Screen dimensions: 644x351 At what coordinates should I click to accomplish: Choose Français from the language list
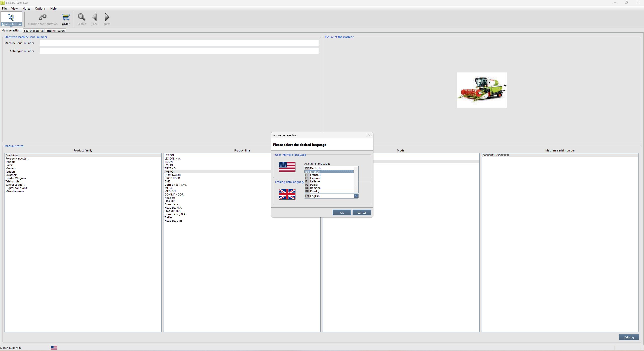pyautogui.click(x=315, y=175)
